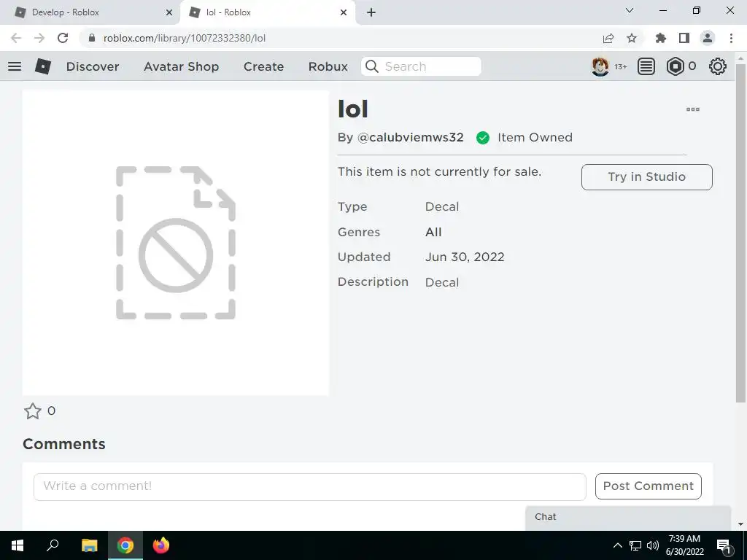Show hidden system tray icons
The image size is (747, 560).
click(617, 545)
